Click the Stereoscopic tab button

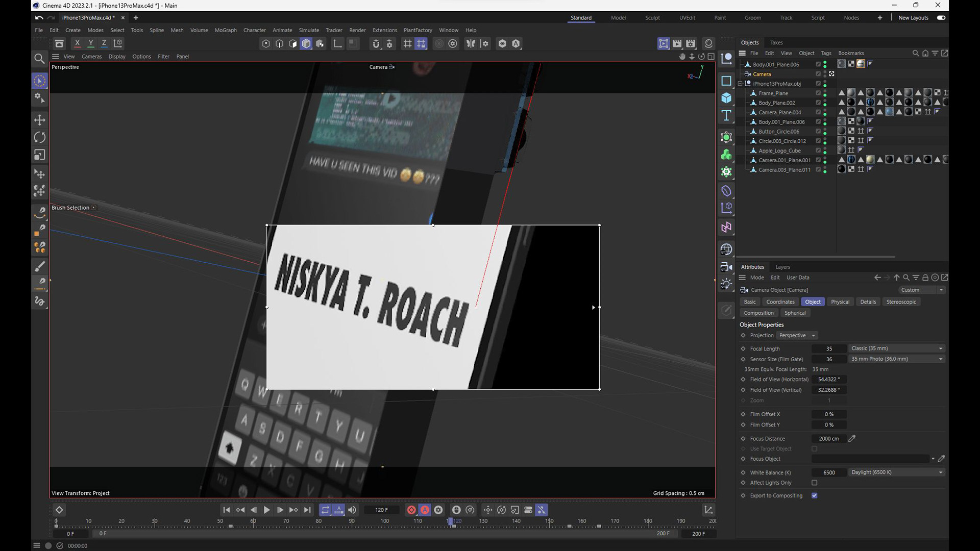pyautogui.click(x=901, y=302)
